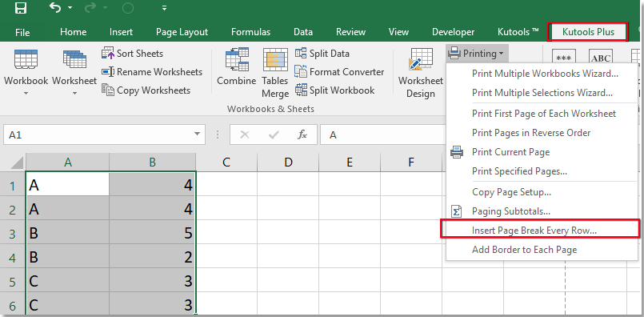Open the Page Layout tab

pyautogui.click(x=182, y=32)
